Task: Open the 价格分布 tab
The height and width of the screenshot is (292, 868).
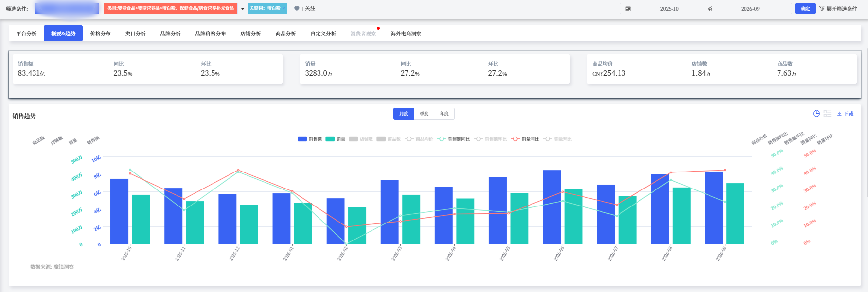Action: pos(100,34)
